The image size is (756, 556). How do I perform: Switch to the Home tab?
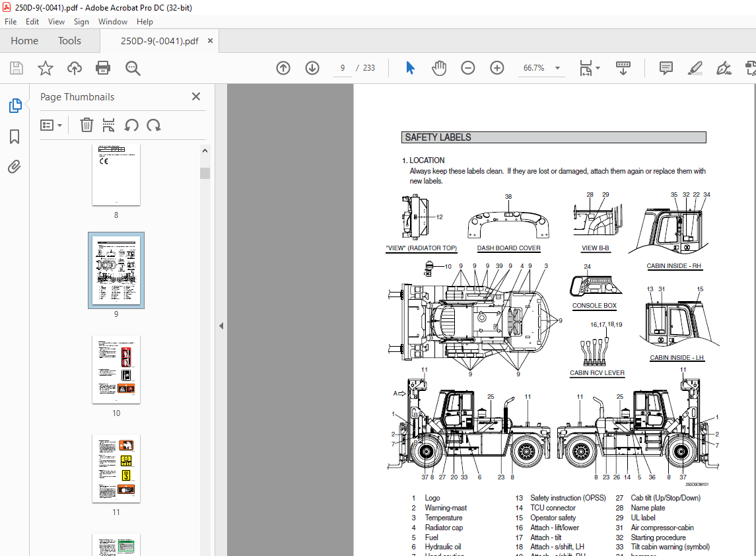pos(24,41)
